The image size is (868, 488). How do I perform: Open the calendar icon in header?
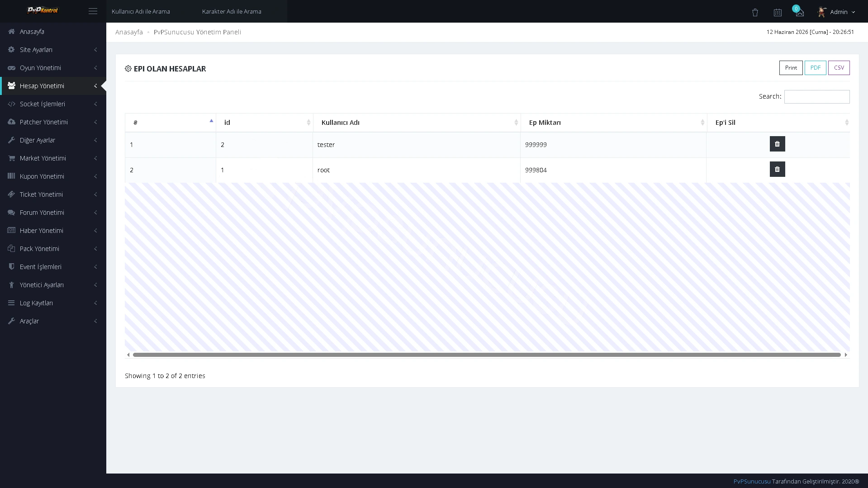pos(778,12)
